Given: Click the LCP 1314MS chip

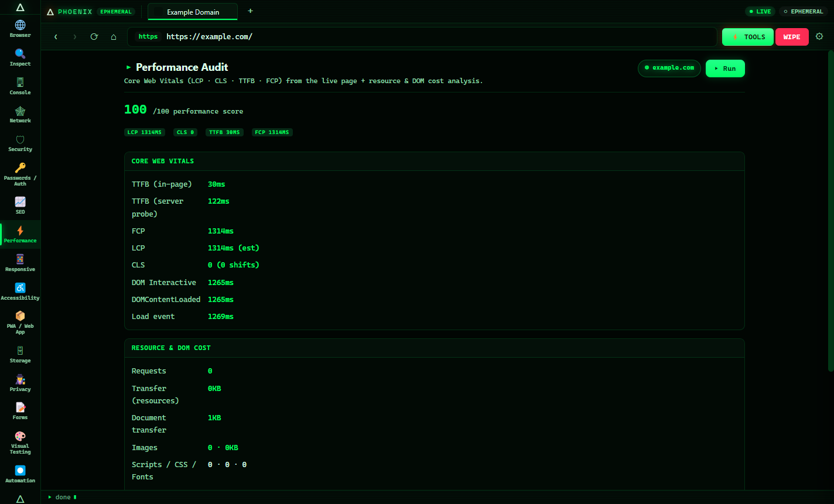Looking at the screenshot, I should coord(143,132).
